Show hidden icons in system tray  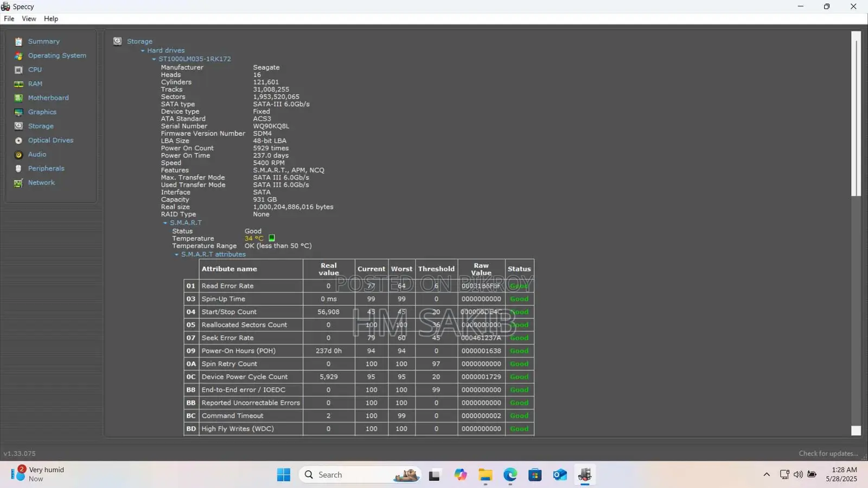coord(767,474)
